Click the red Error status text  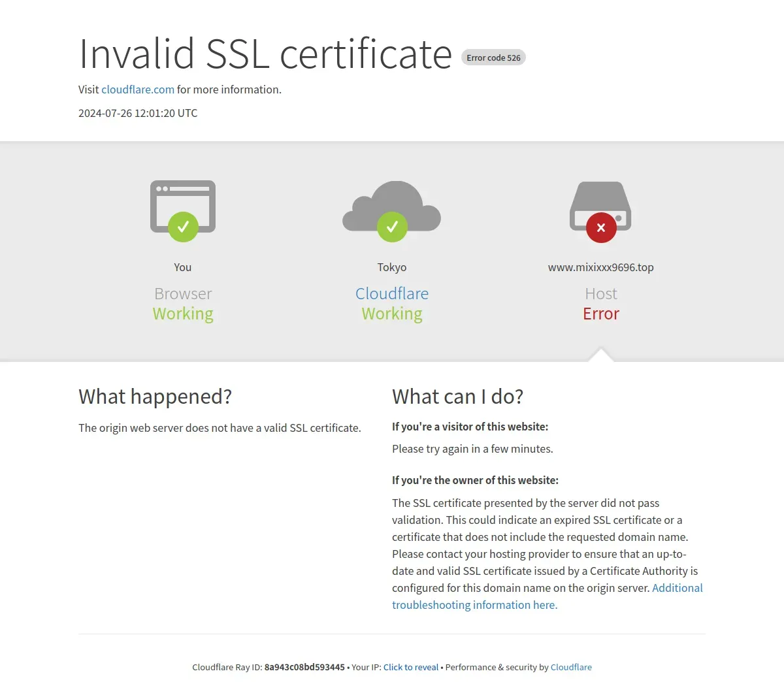[x=601, y=314]
